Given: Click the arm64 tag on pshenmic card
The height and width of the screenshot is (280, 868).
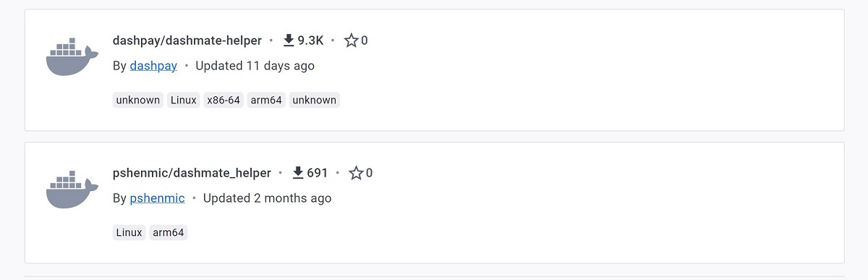Looking at the screenshot, I should coord(168,232).
